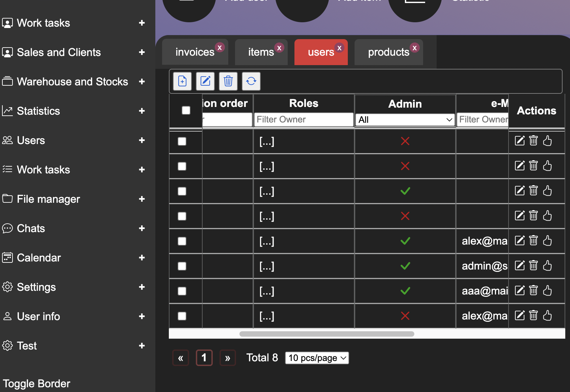Image resolution: width=570 pixels, height=392 pixels.
Task: Check the admin@s row checkbox
Action: (182, 266)
